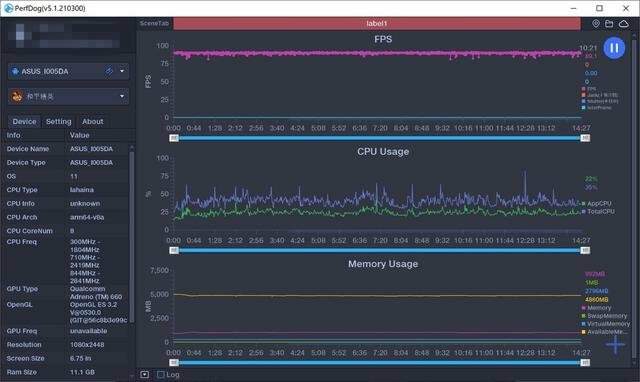Toggle the InterFrame series legend entry

pyautogui.click(x=596, y=108)
